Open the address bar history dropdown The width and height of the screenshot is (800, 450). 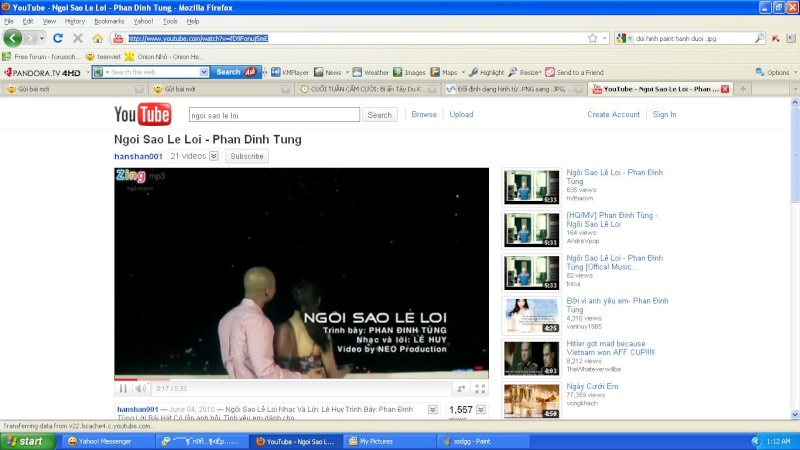(x=605, y=38)
